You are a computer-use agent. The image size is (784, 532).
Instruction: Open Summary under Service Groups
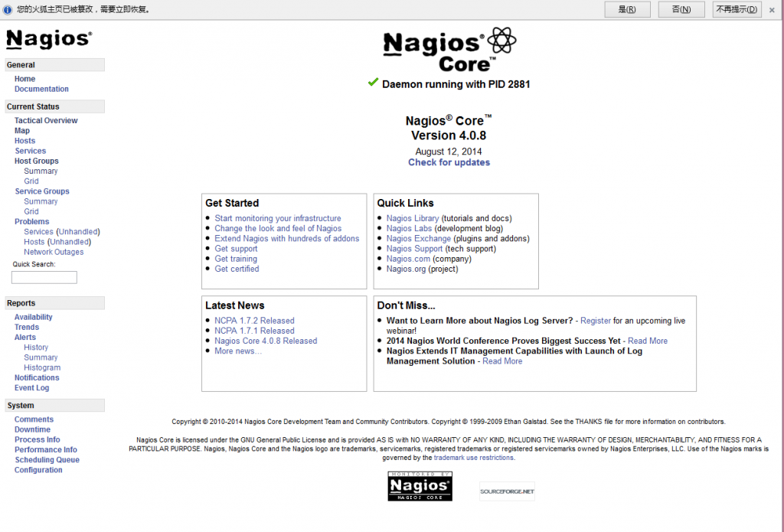(x=41, y=201)
